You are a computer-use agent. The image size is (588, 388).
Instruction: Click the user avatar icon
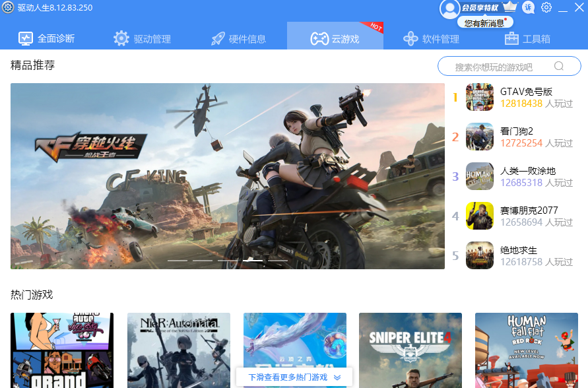point(449,9)
